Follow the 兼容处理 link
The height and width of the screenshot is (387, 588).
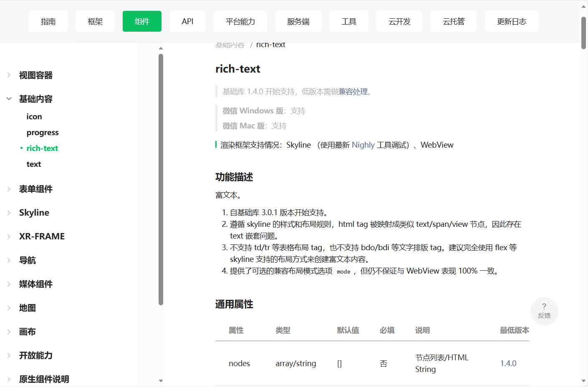pos(353,92)
